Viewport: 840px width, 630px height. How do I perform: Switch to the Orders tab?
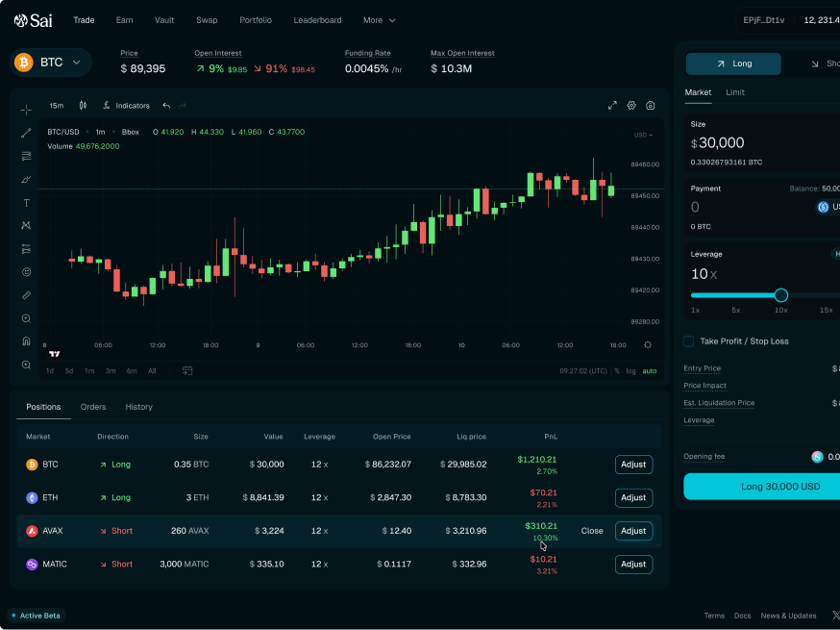coord(93,407)
